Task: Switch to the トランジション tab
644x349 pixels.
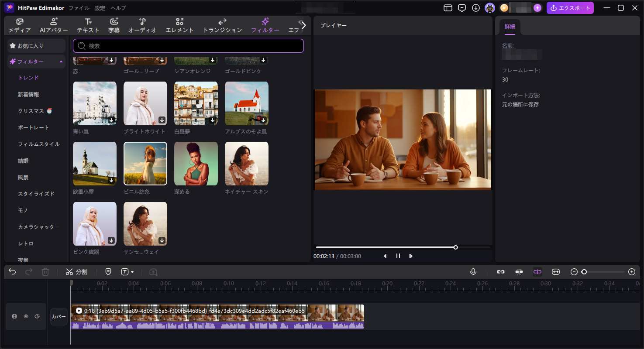Action: (x=222, y=25)
